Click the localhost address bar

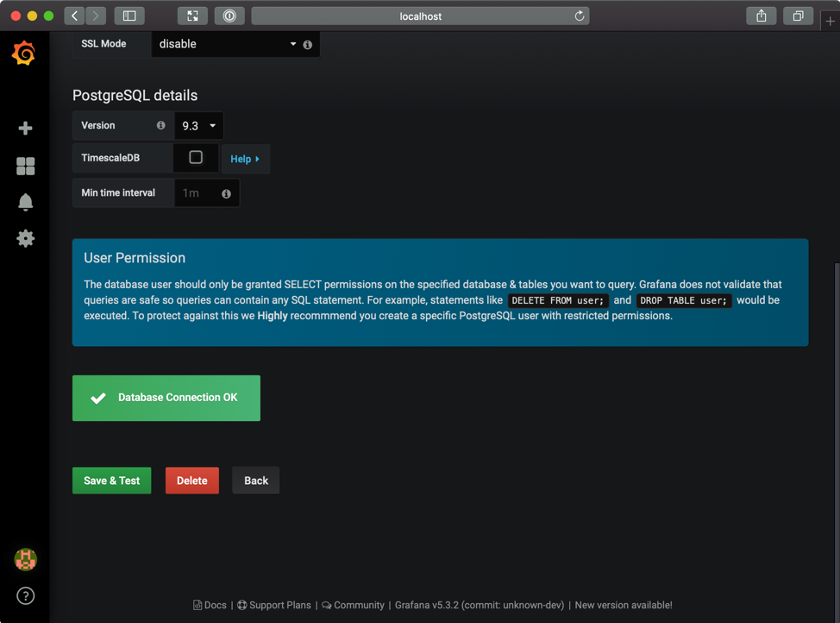click(421, 16)
